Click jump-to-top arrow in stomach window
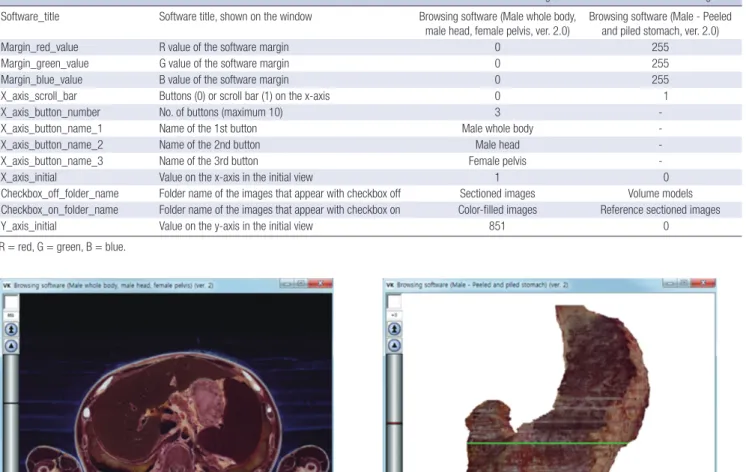Screen dimensions: 746x472 pyautogui.click(x=394, y=329)
